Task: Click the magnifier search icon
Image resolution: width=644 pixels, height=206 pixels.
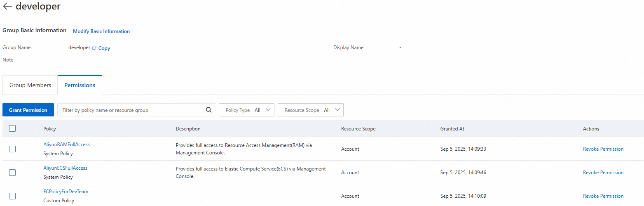Action: coord(208,110)
